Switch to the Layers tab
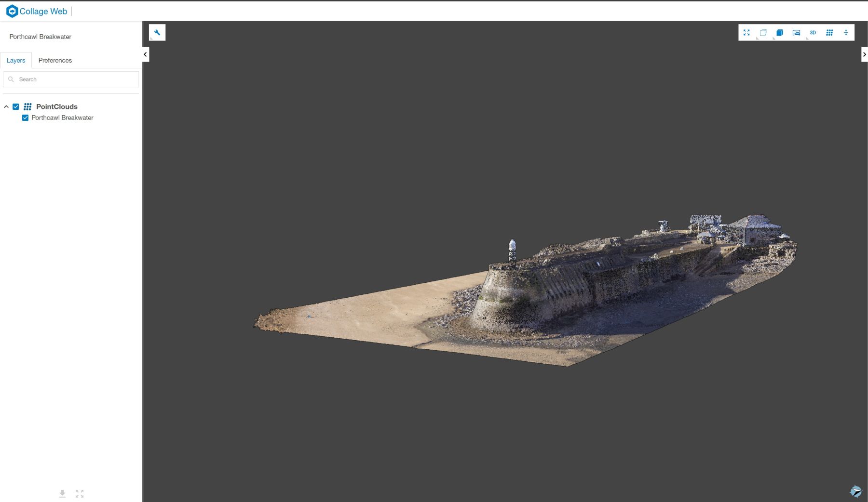Screen dimensions: 868x502 (16, 60)
